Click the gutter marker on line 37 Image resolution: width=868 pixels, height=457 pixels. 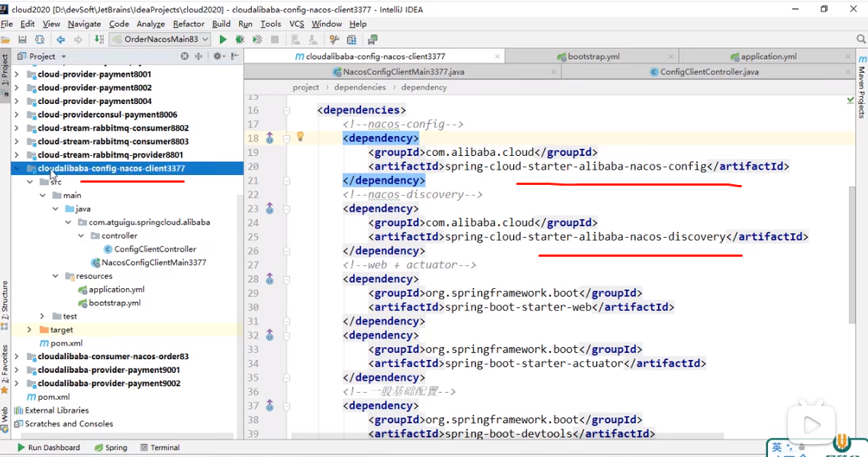[x=269, y=406]
